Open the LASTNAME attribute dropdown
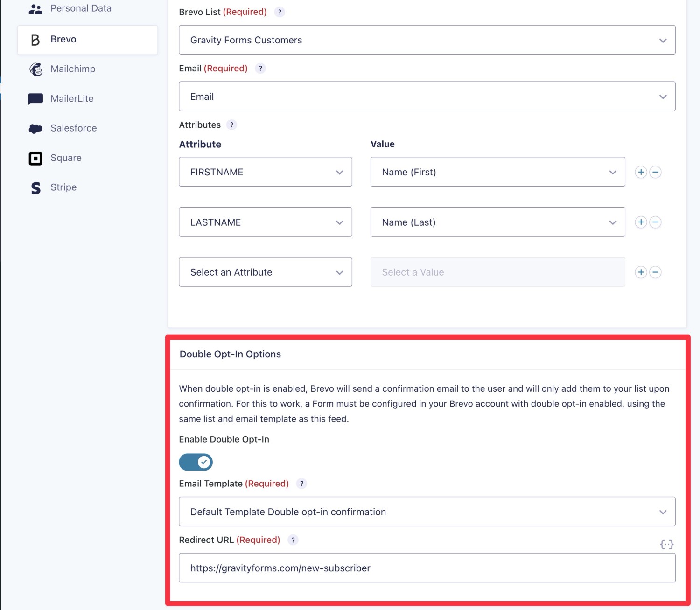 click(x=266, y=222)
